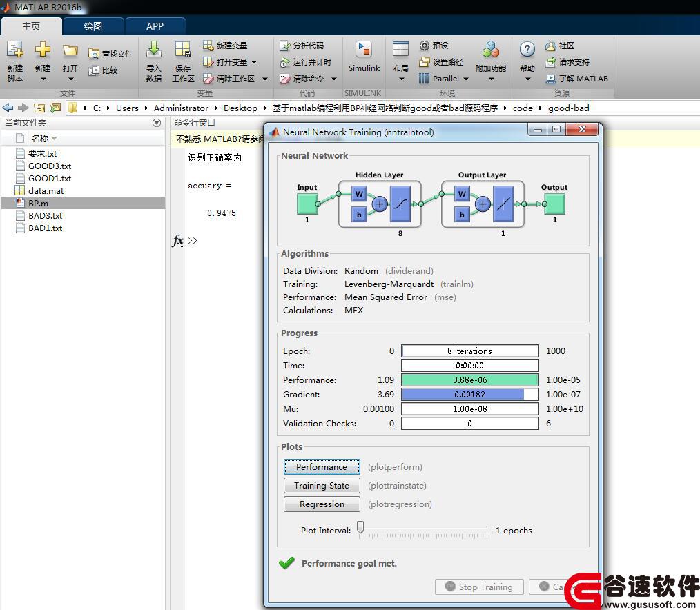This screenshot has height=610, width=700.
Task: Click New Variable (新建变量) icon
Action: [x=208, y=46]
